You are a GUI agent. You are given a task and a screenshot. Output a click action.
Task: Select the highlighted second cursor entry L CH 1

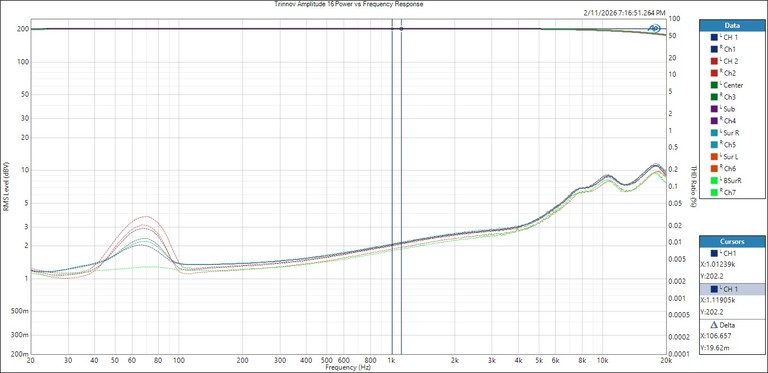click(733, 289)
